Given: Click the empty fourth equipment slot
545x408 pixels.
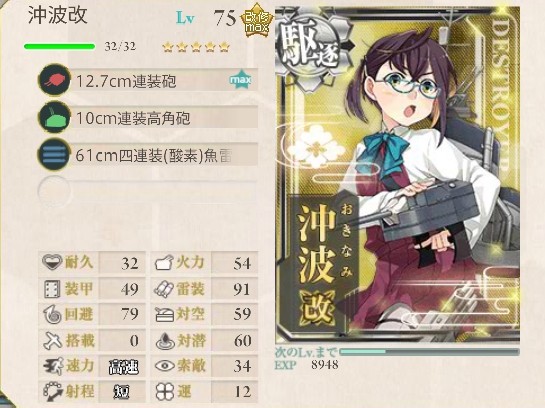Looking at the screenshot, I should tap(148, 192).
